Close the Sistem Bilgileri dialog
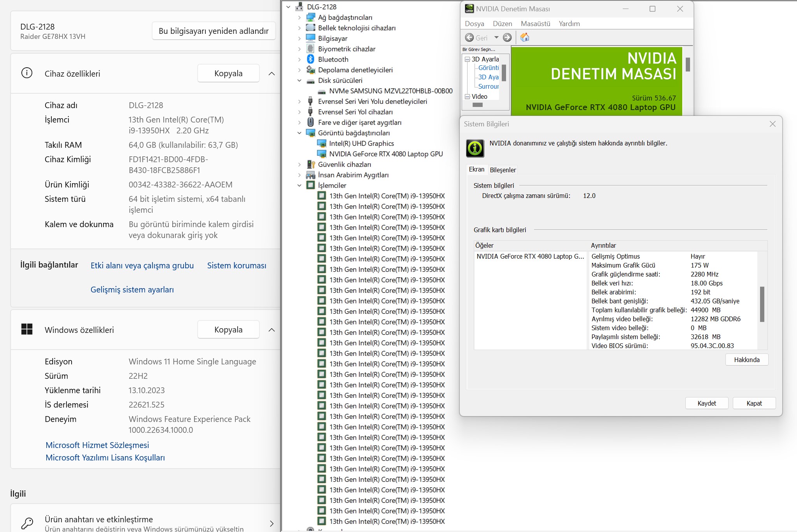 coord(772,124)
